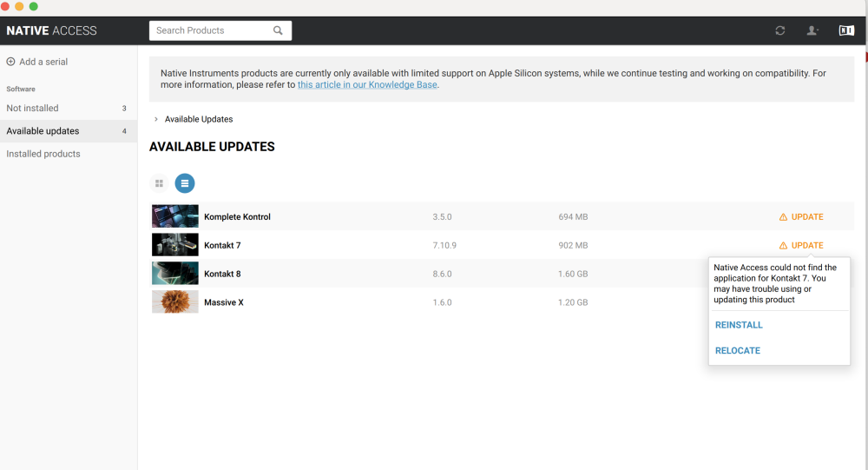Image resolution: width=868 pixels, height=470 pixels.
Task: Click the search magnifier icon
Action: coord(278,30)
